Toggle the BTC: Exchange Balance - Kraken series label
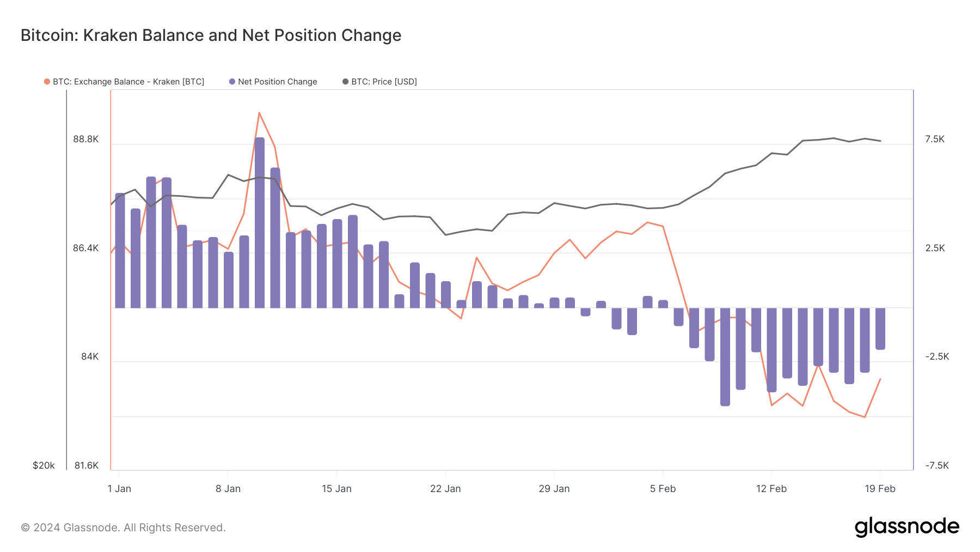Viewport: 980px width, 552px height. tap(128, 82)
